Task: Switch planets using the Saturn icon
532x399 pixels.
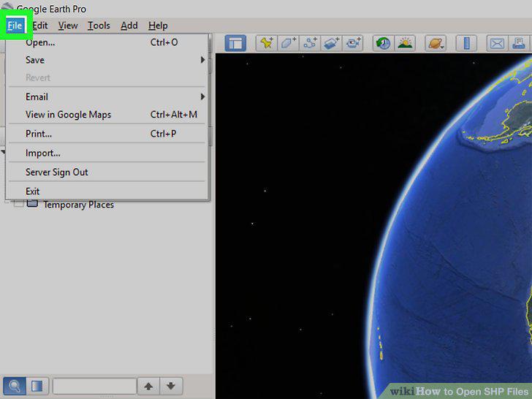Action: tap(436, 43)
